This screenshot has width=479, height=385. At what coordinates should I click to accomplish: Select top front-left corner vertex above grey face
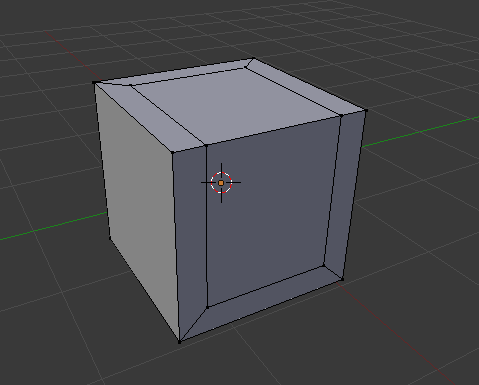[173, 152]
